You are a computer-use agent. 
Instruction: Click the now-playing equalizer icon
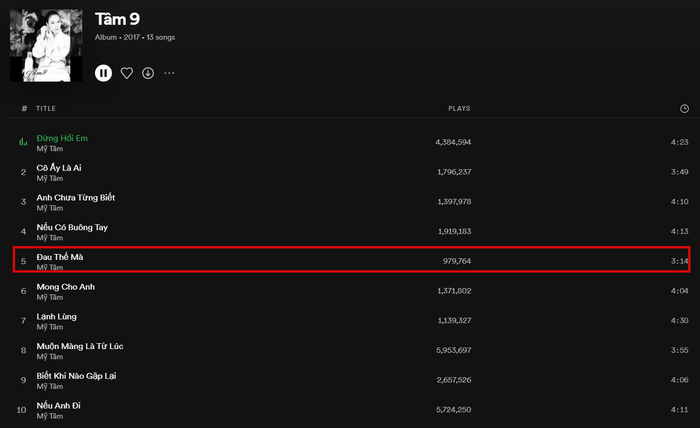click(23, 142)
